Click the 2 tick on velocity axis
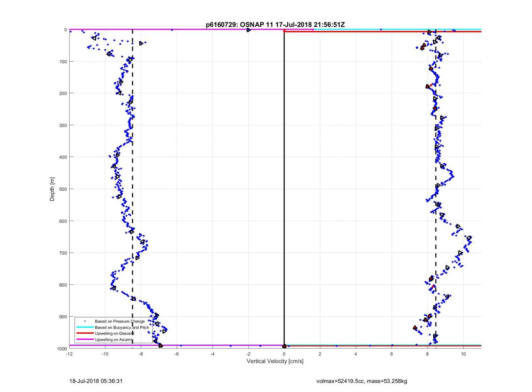 (320, 354)
